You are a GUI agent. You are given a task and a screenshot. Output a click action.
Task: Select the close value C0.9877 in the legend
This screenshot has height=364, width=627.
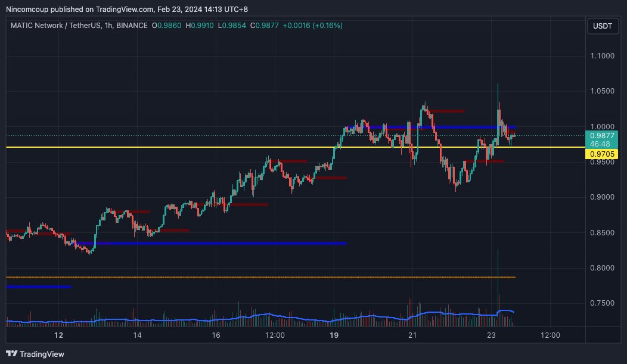[x=264, y=26]
